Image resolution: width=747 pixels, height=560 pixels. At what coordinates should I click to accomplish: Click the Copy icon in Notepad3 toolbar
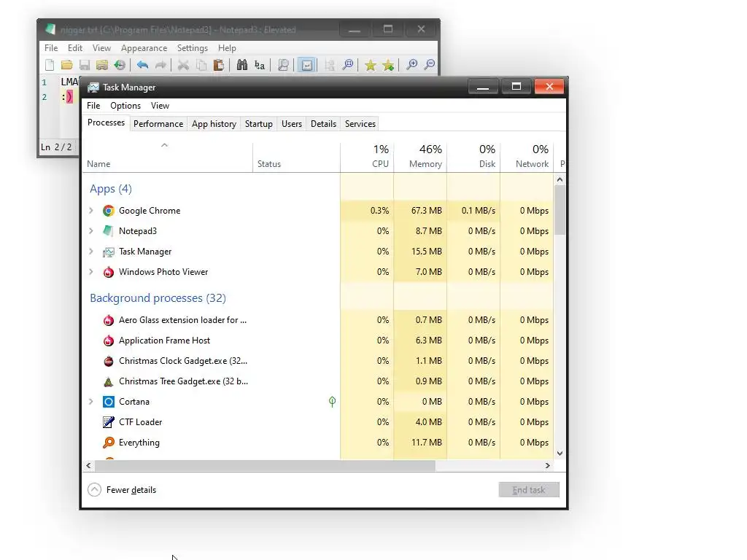pos(201,65)
